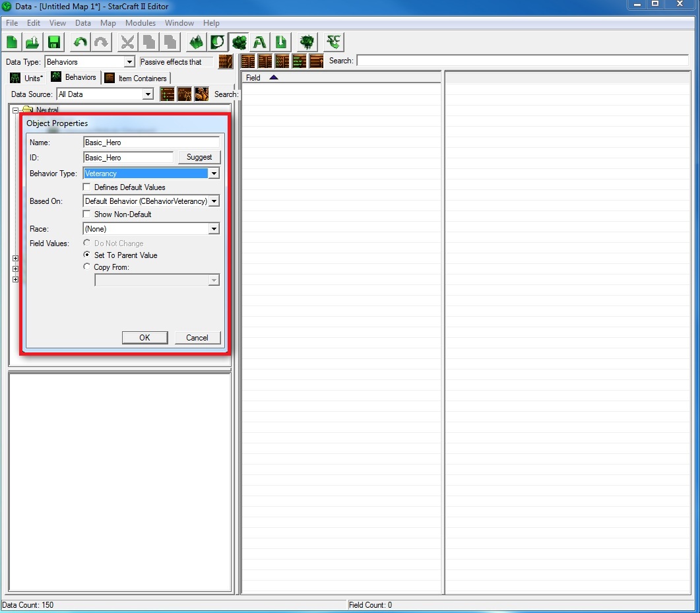
Task: Click the ID input field
Action: 128,158
